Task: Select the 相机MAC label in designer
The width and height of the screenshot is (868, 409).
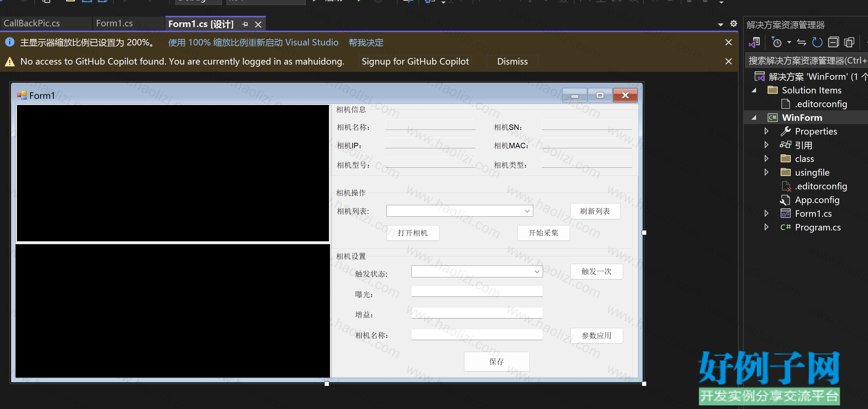Action: tap(511, 146)
